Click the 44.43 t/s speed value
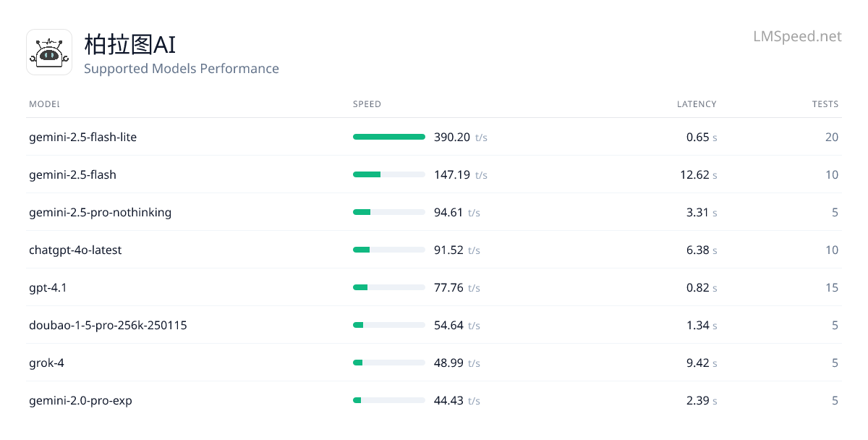 click(457, 400)
